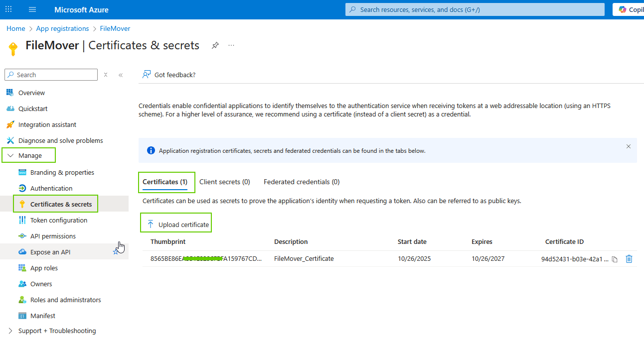Copy the Certificate ID value
The height and width of the screenshot is (340, 644).
click(x=615, y=258)
